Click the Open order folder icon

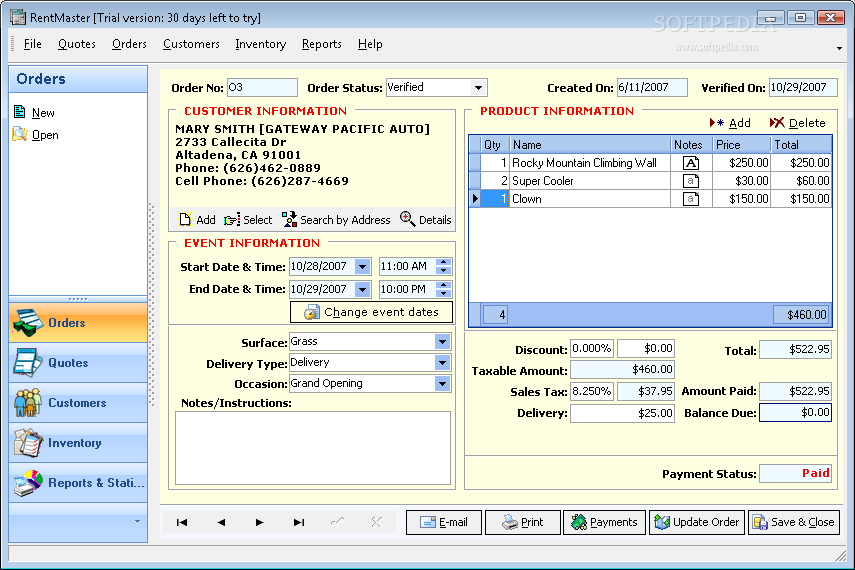20,134
